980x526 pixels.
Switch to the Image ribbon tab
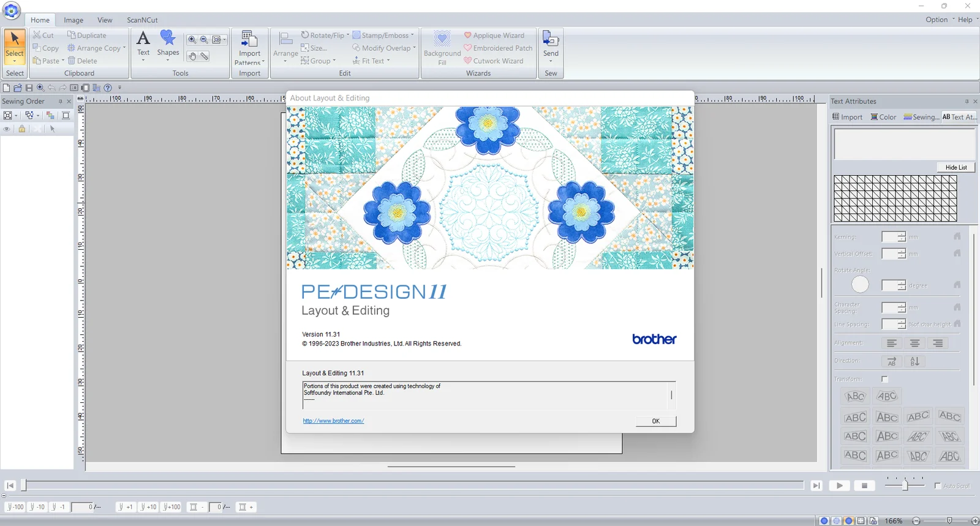(x=73, y=20)
